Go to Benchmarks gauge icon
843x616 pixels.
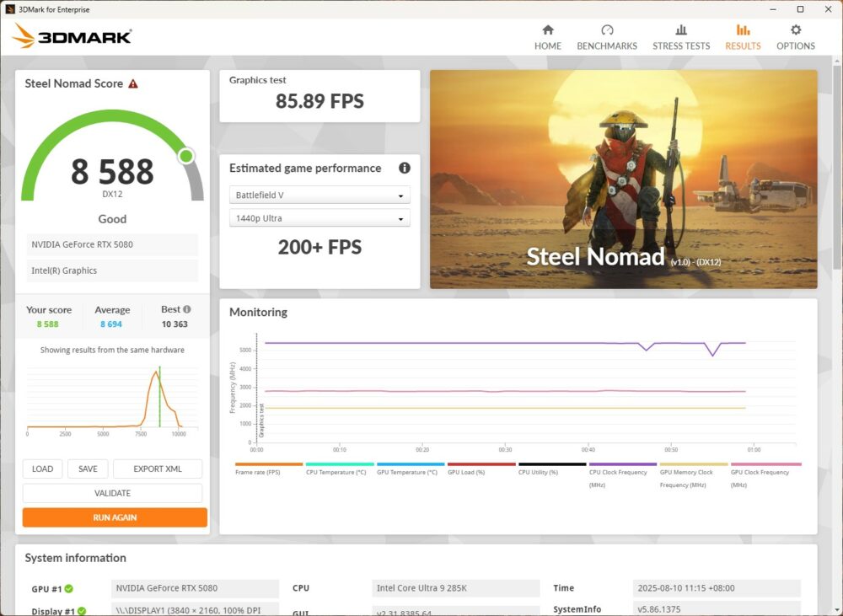click(x=607, y=30)
